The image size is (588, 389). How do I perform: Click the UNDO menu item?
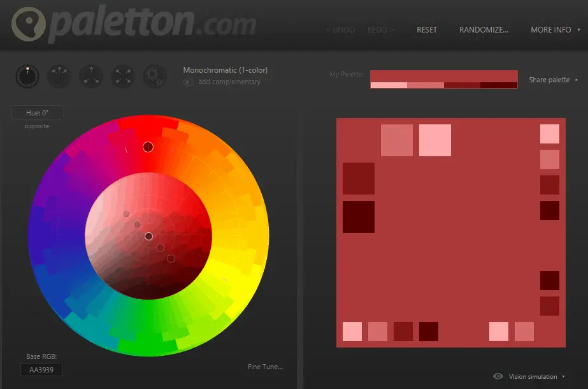pyautogui.click(x=340, y=30)
